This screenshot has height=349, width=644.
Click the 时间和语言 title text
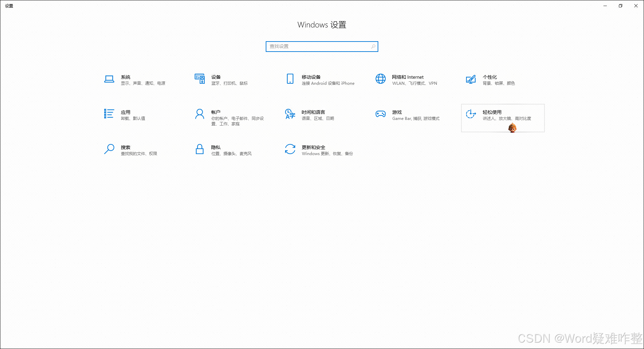pyautogui.click(x=314, y=112)
